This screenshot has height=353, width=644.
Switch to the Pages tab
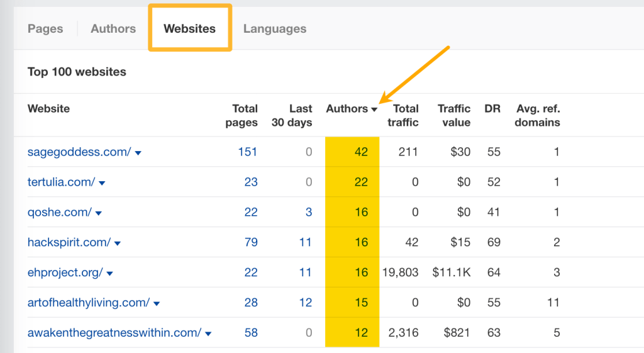pyautogui.click(x=45, y=29)
